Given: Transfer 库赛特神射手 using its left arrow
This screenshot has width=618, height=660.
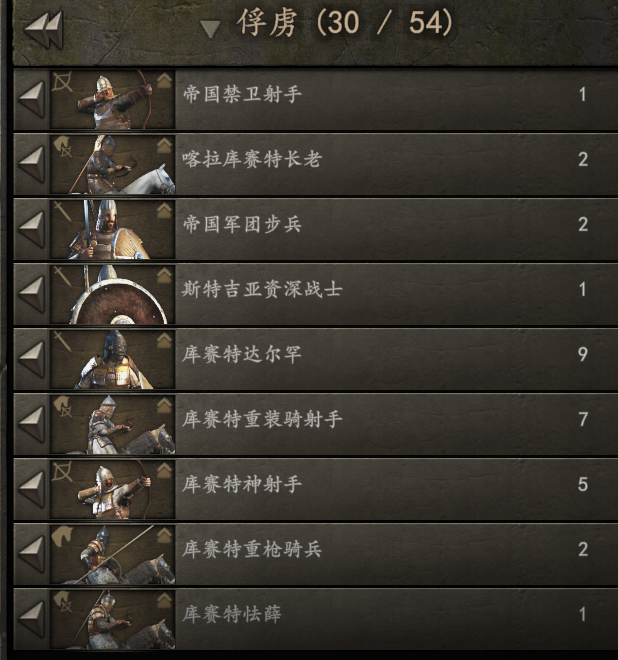Looking at the screenshot, I should (32, 490).
